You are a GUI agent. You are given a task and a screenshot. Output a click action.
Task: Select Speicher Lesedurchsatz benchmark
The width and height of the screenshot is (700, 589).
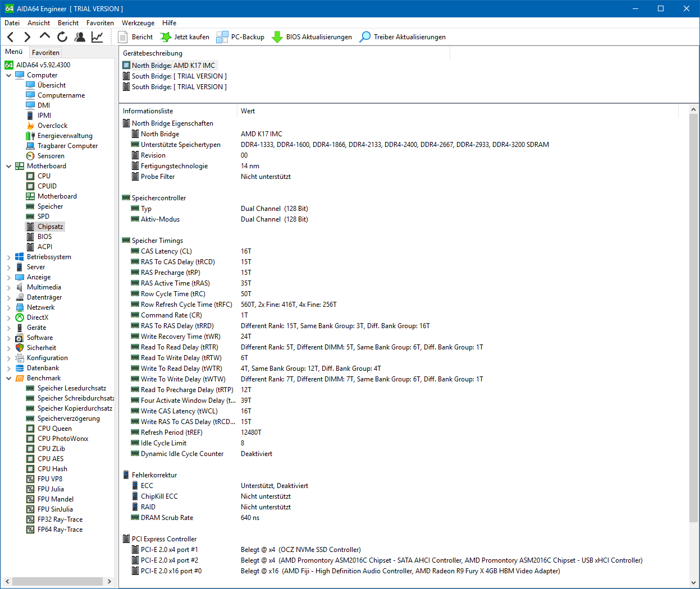point(71,388)
